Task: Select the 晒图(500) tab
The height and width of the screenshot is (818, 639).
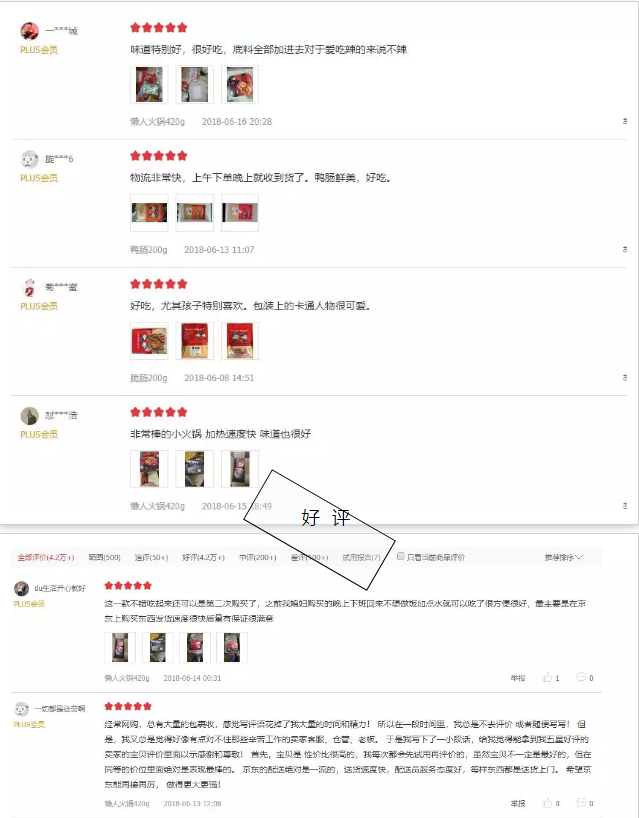Action: [104, 558]
